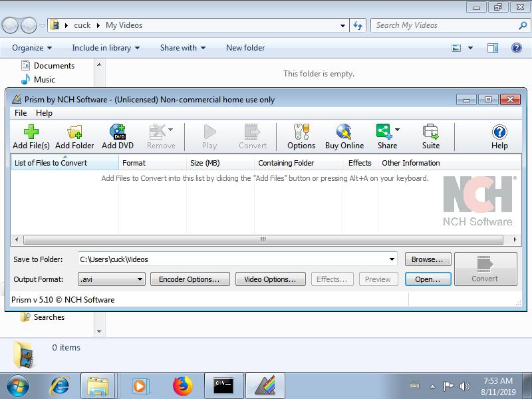Expand the Save to Folder dropdown

coord(392,259)
